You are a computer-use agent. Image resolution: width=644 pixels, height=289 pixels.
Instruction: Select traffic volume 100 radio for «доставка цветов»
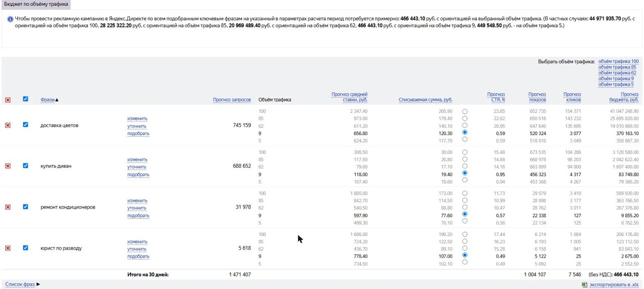[x=465, y=111]
